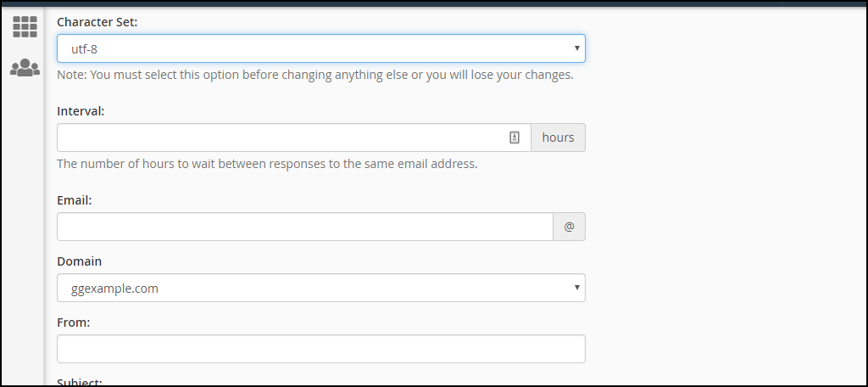Click the Interval label
Screen dimensions: 868x387
pos(81,110)
